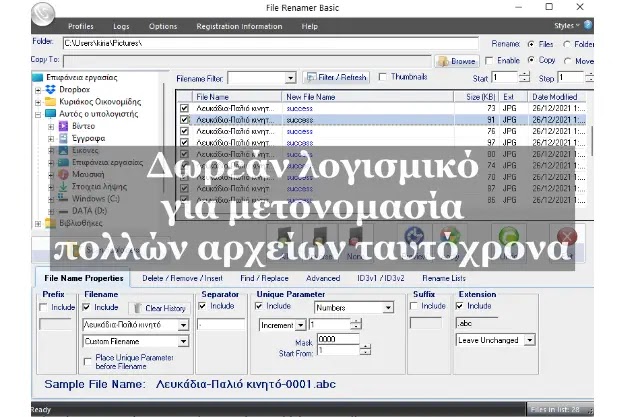The height and width of the screenshot is (417, 625).
Task: Open the Help menu
Action: (309, 26)
